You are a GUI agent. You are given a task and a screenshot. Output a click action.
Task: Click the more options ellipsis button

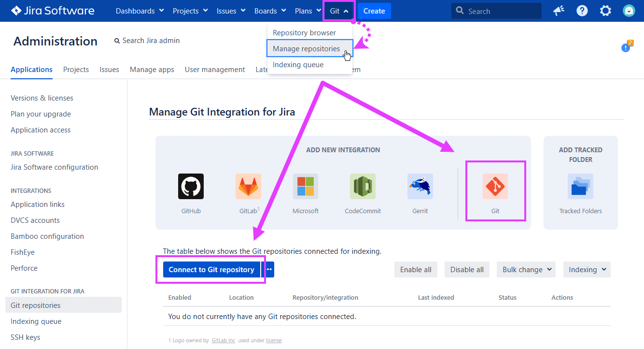pyautogui.click(x=269, y=270)
